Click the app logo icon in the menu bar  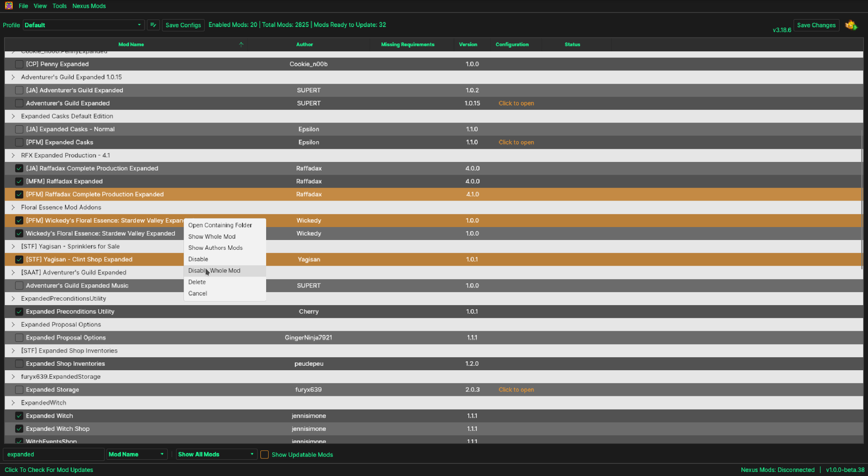coord(9,5)
